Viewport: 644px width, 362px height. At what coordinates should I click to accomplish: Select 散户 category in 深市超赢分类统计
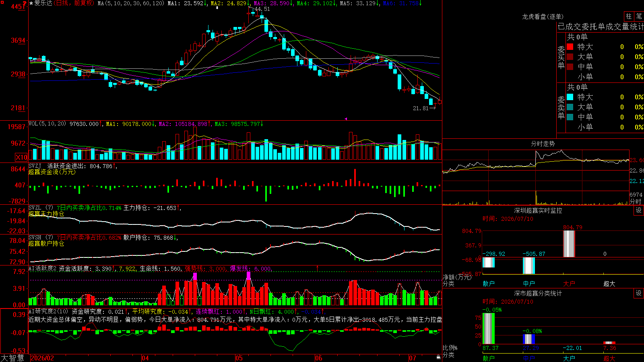489,358
